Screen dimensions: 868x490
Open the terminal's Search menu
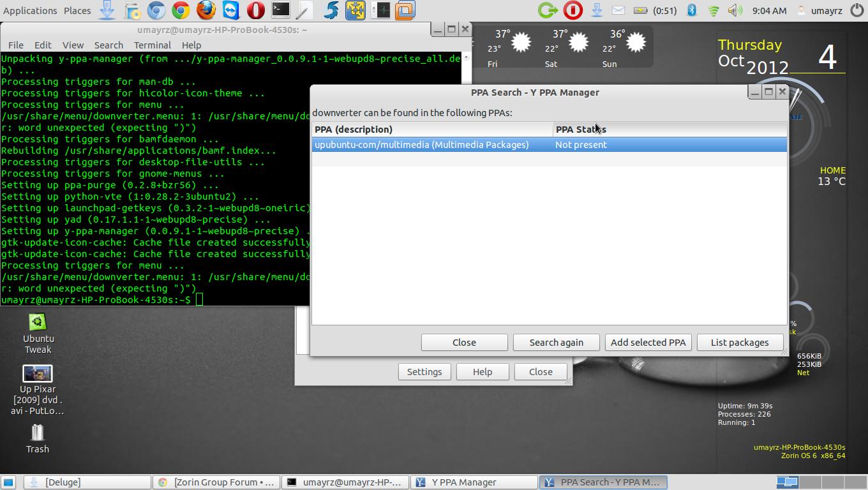pos(108,45)
